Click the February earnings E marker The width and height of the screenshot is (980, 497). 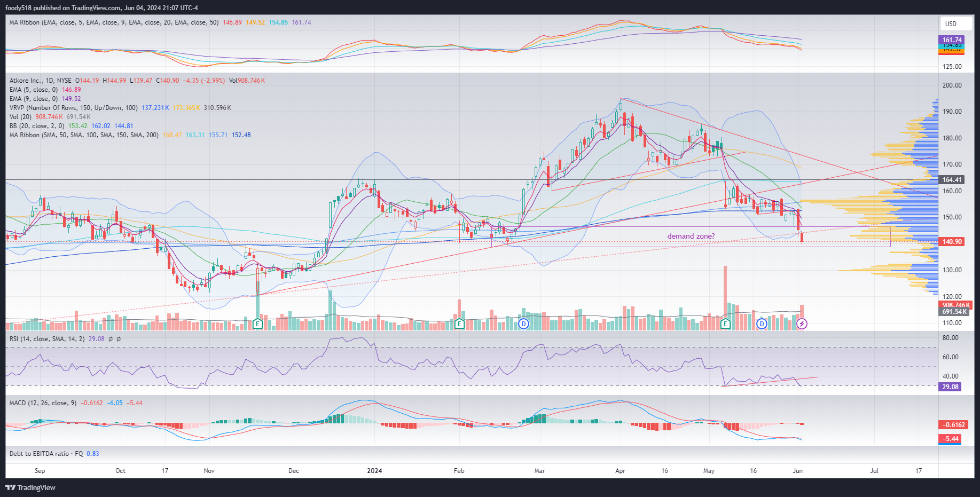pyautogui.click(x=459, y=324)
